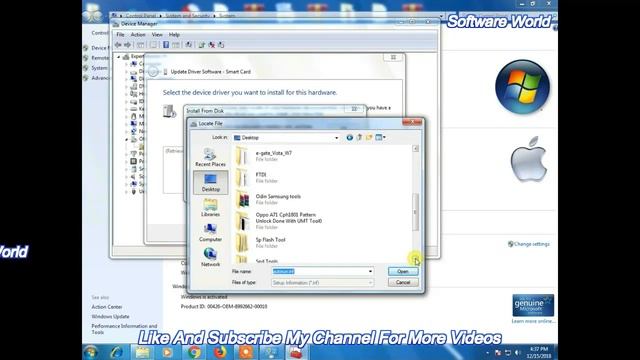The width and height of the screenshot is (640, 360).
Task: Open the Windows Start menu
Action: click(x=91, y=352)
